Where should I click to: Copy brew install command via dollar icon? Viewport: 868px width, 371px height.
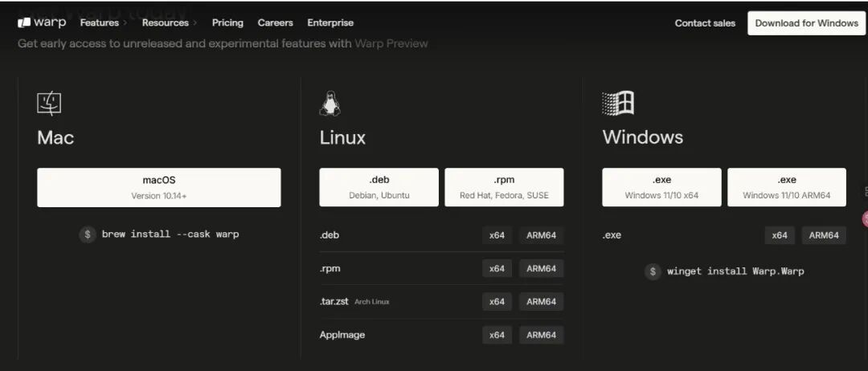pos(88,234)
